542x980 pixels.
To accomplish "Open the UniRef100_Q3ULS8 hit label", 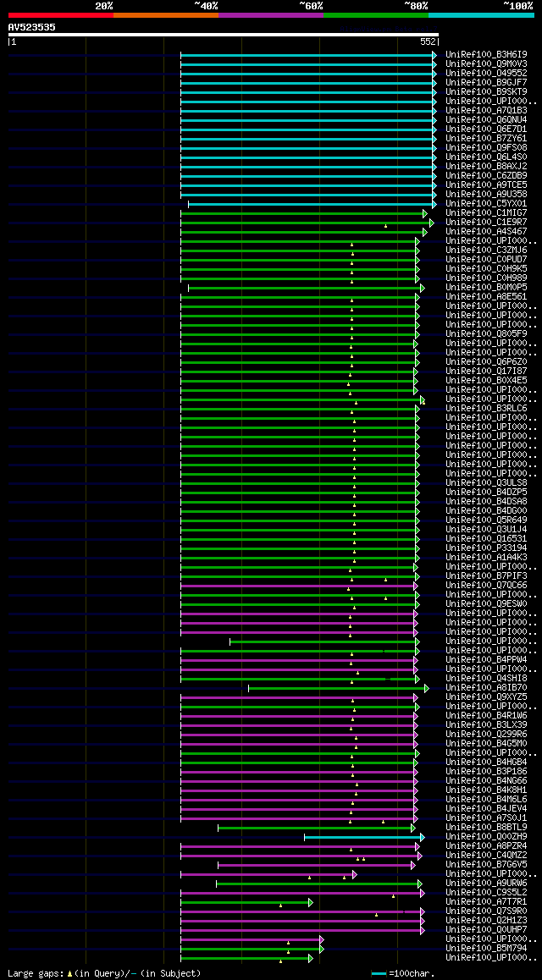I will point(486,482).
